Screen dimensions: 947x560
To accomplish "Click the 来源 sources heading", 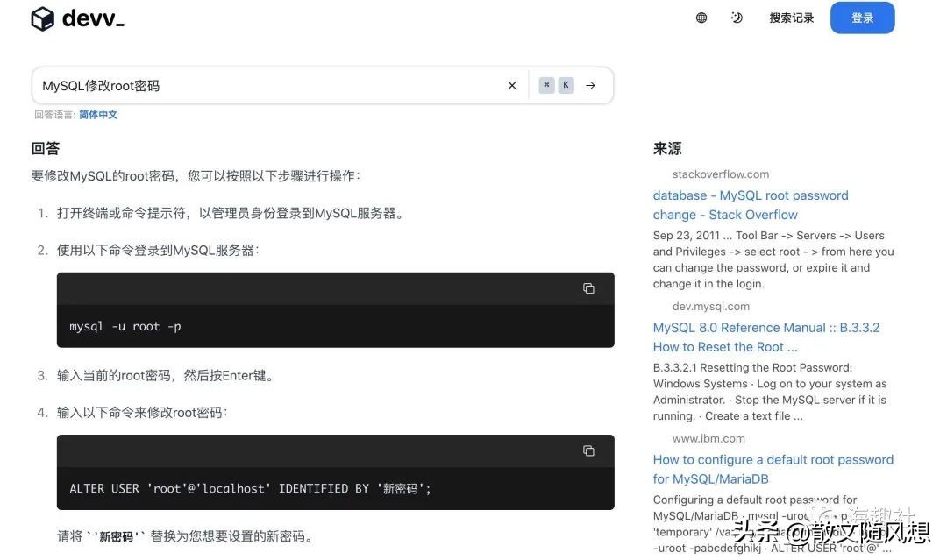I will pos(667,149).
